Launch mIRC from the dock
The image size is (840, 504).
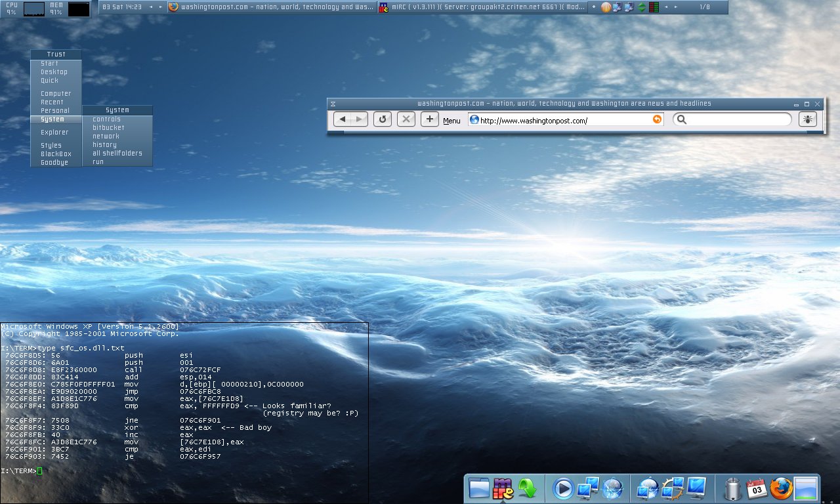[503, 488]
